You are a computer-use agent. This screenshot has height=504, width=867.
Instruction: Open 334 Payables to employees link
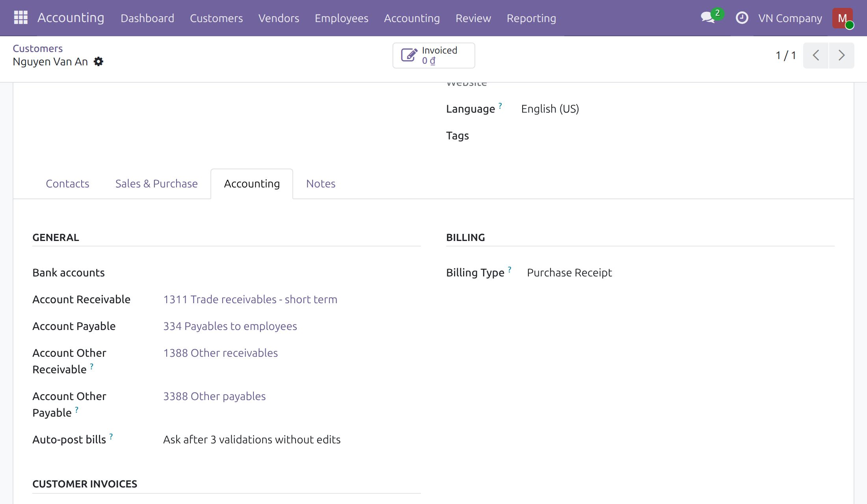pyautogui.click(x=230, y=326)
